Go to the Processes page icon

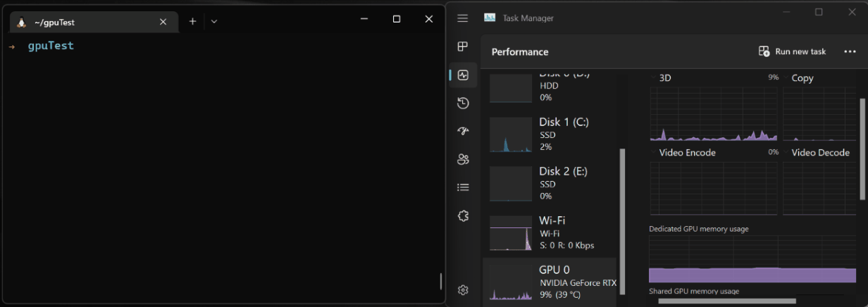(x=463, y=46)
